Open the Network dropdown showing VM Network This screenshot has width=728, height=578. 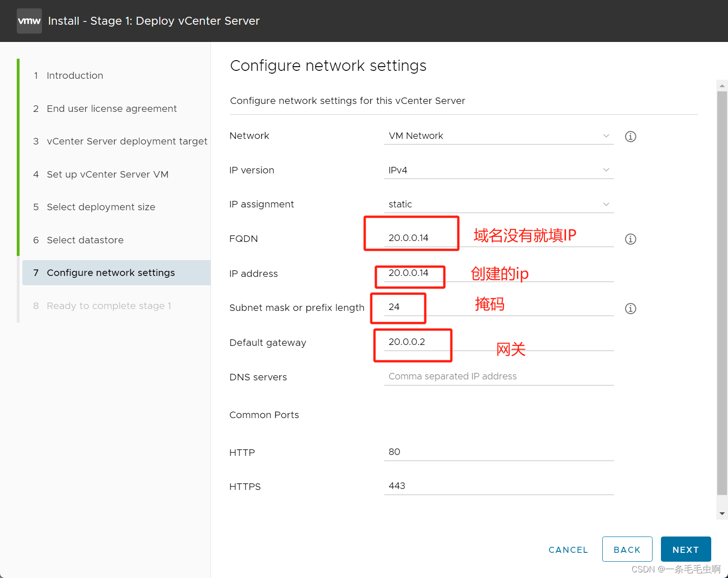click(x=499, y=136)
